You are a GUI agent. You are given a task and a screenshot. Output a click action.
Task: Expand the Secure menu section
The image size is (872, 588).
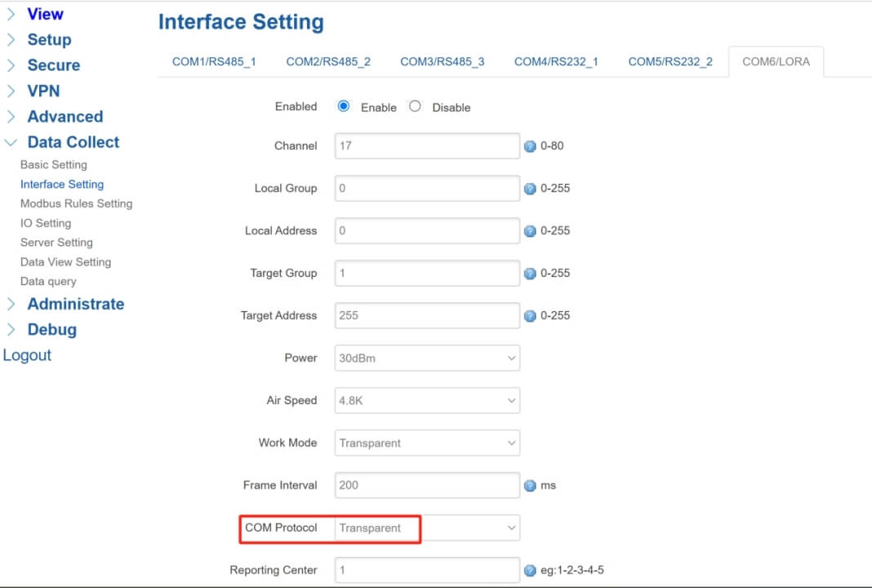click(53, 65)
